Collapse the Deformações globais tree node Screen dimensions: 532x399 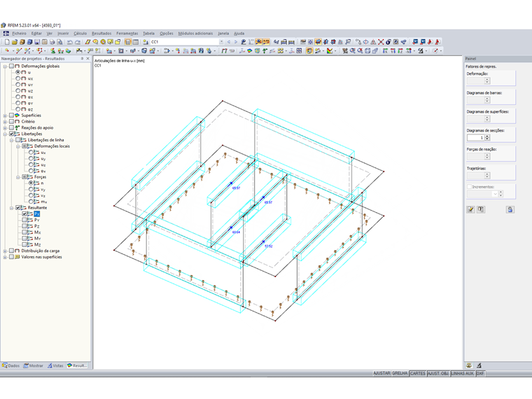click(5, 66)
